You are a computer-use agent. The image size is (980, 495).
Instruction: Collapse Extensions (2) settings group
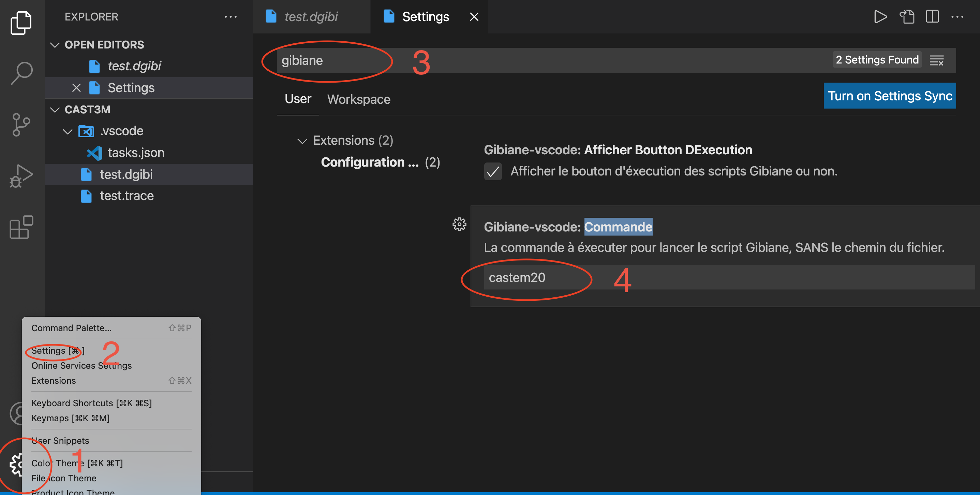(x=302, y=141)
